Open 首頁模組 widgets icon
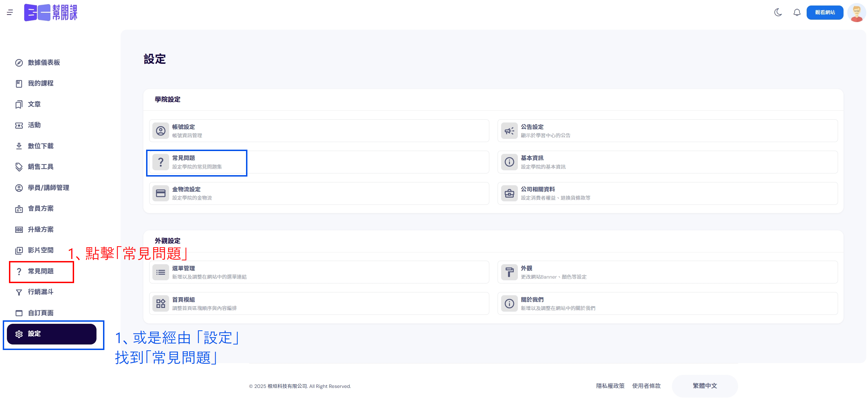Screen dimensions: 868x400 coord(161,303)
